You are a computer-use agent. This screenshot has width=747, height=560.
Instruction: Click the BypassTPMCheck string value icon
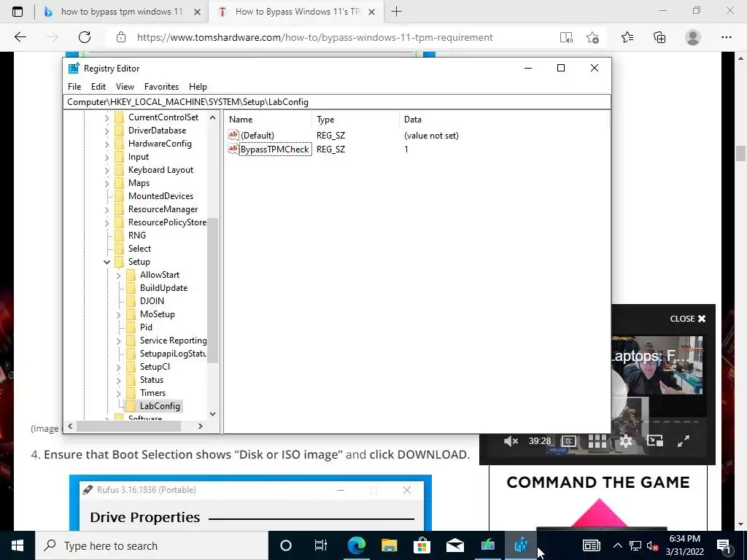point(233,149)
